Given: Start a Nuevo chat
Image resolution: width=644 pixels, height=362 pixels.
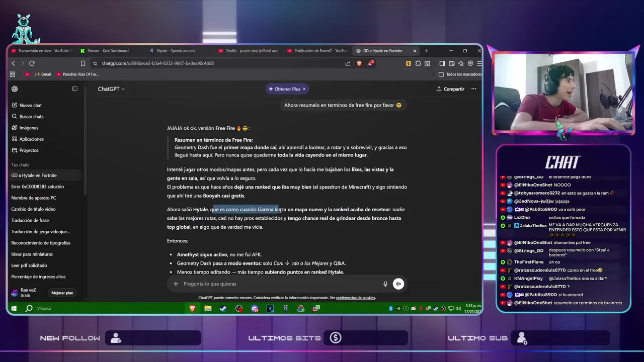Looking at the screenshot, I should click(26, 105).
